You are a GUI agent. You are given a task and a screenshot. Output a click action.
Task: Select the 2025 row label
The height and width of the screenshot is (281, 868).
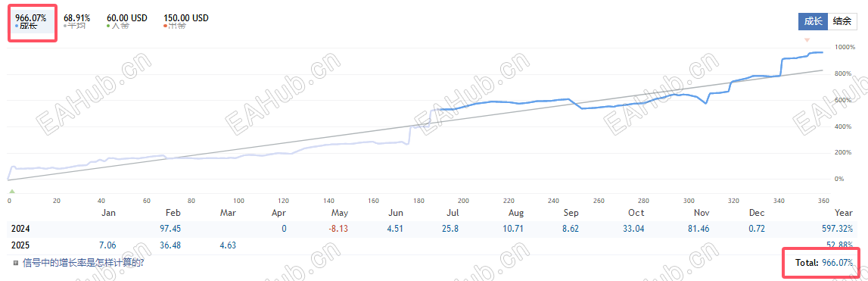[x=19, y=245]
